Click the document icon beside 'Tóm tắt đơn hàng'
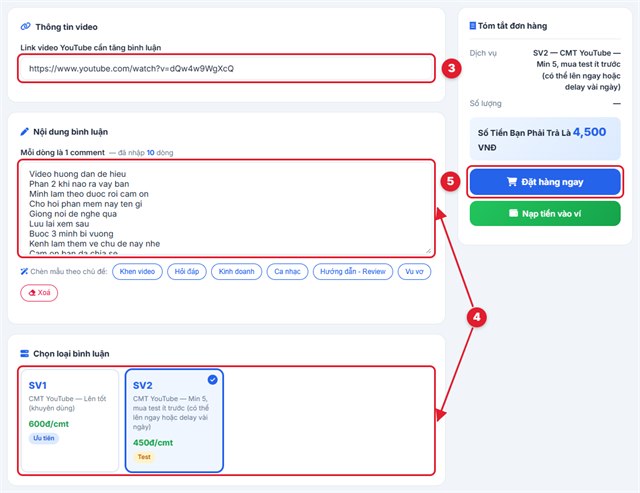640x493 pixels. coord(473,26)
